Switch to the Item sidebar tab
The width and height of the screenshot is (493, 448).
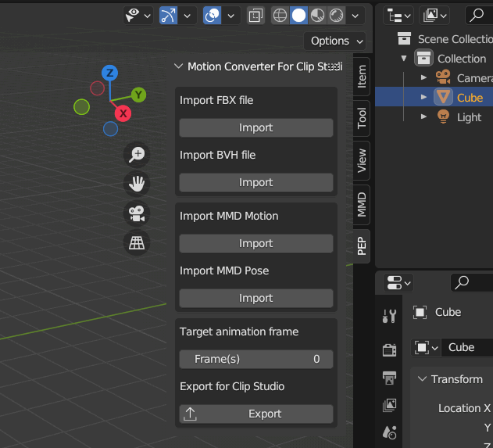[x=362, y=77]
